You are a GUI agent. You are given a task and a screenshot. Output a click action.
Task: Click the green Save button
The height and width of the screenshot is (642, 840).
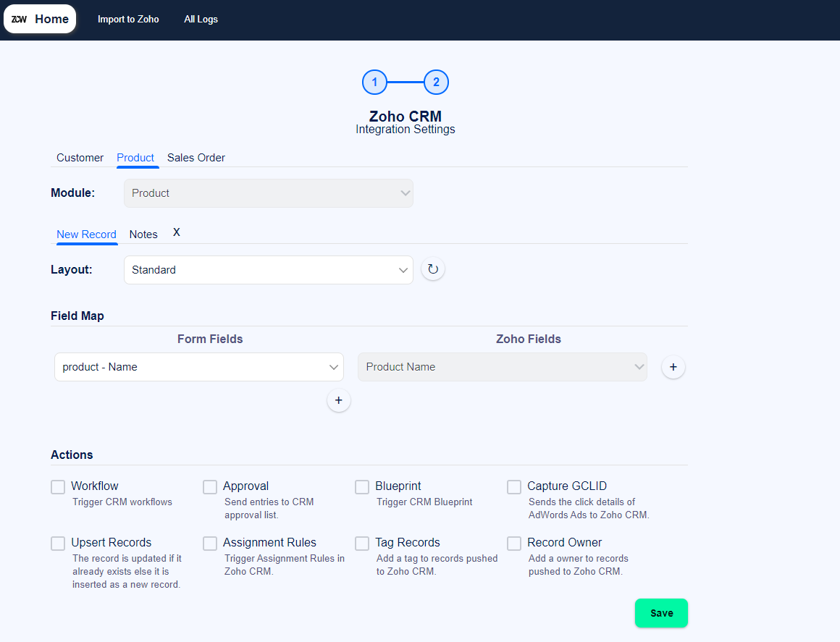[x=661, y=613]
